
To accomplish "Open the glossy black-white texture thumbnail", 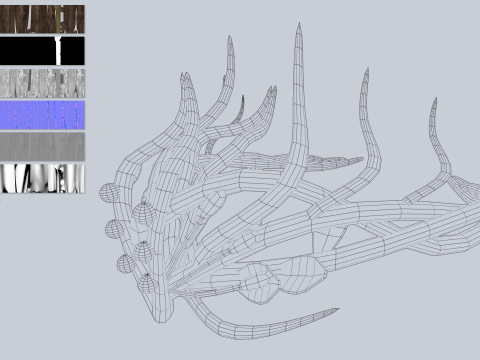I will click(42, 179).
